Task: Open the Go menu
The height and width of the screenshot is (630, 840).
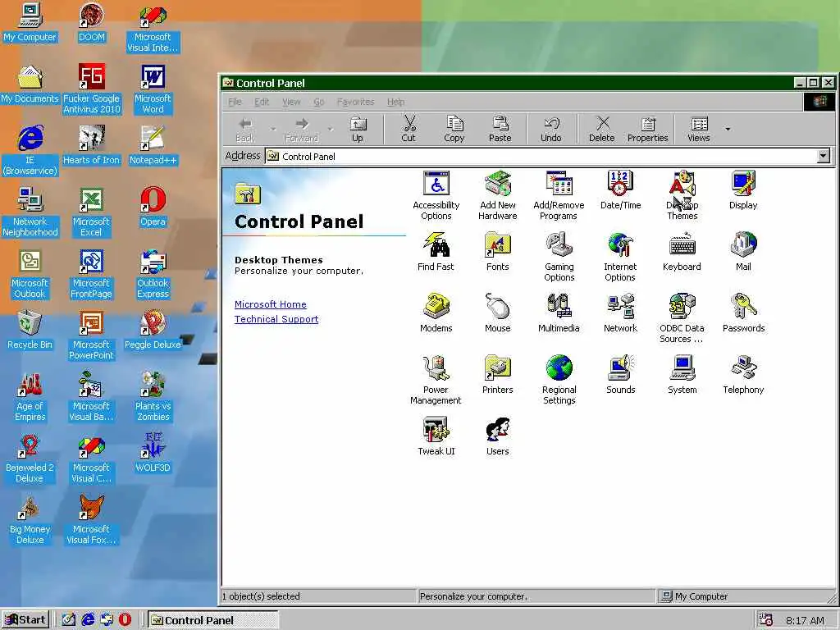Action: click(x=319, y=102)
